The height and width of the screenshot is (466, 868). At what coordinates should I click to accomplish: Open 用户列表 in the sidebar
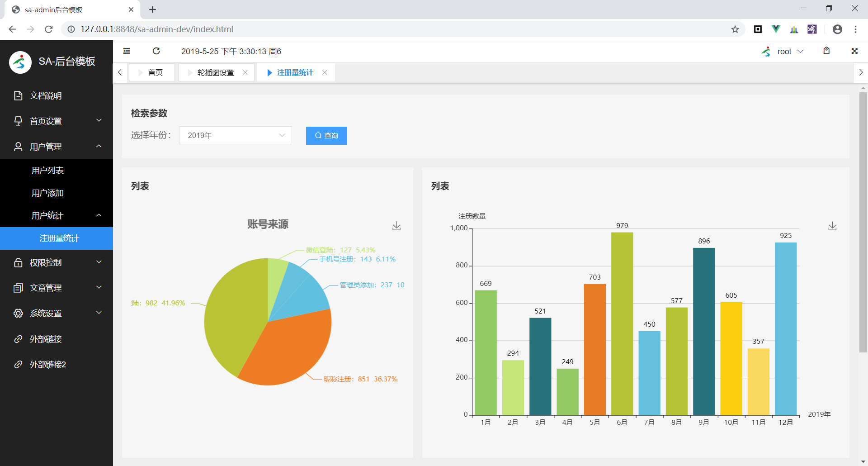(57, 171)
